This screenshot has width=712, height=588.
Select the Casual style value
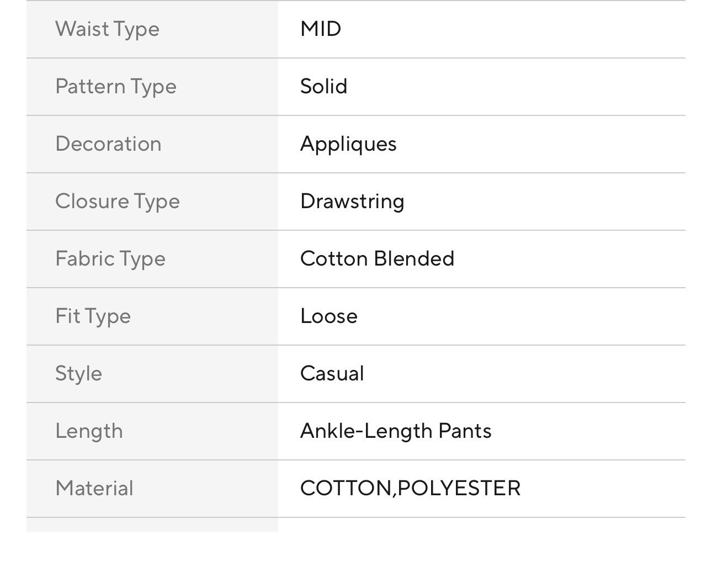pos(332,373)
